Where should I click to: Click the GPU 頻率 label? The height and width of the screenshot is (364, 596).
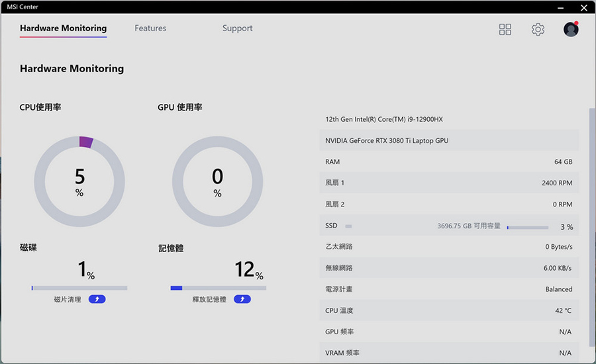coord(339,332)
